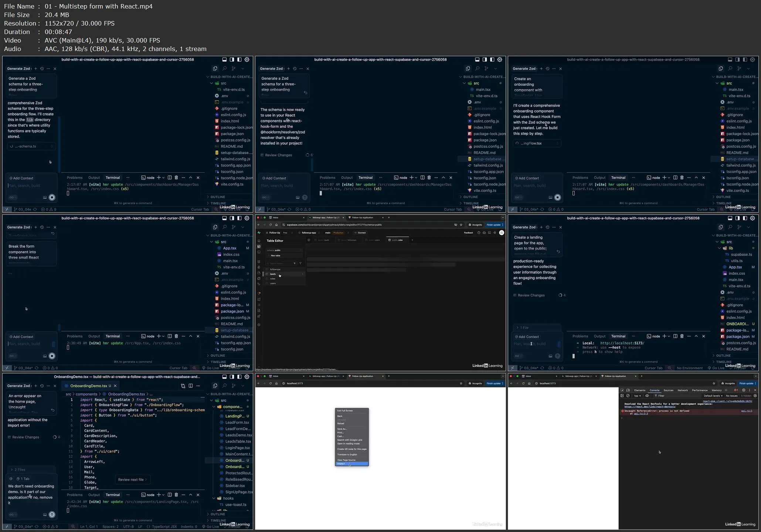Image resolution: width=761 pixels, height=532 pixels.
Task: Toggle the DevTools device toolbar icon
Action: point(628,390)
